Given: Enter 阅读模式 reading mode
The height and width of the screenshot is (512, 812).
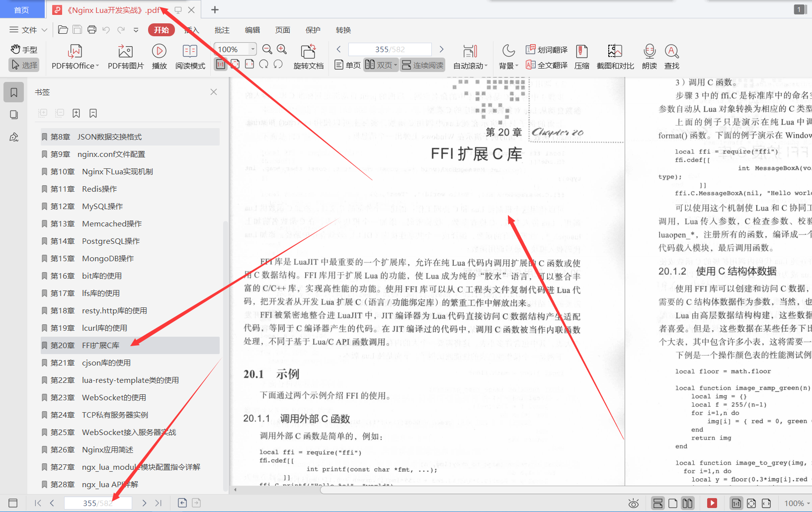Looking at the screenshot, I should pos(189,56).
